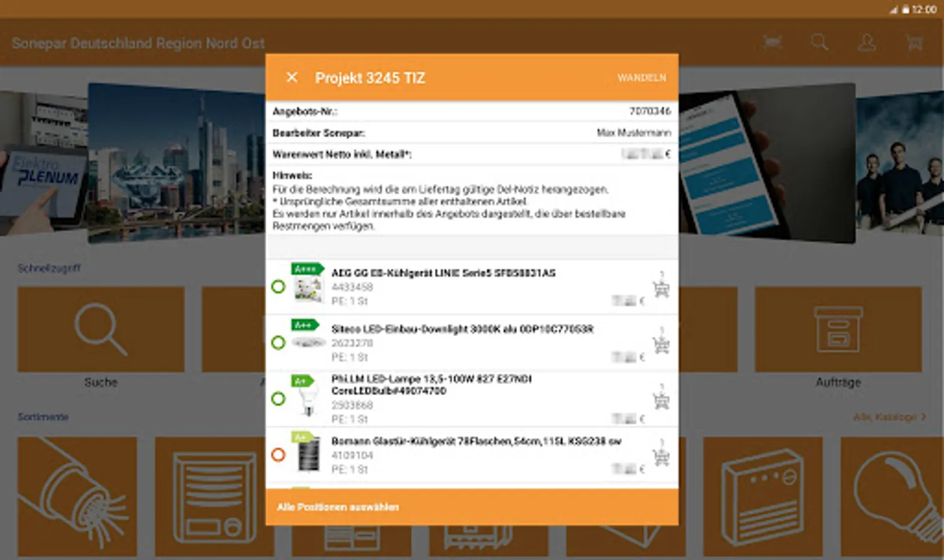The height and width of the screenshot is (560, 944).
Task: Open the AEG refrigerator product thumbnail
Action: 309,290
